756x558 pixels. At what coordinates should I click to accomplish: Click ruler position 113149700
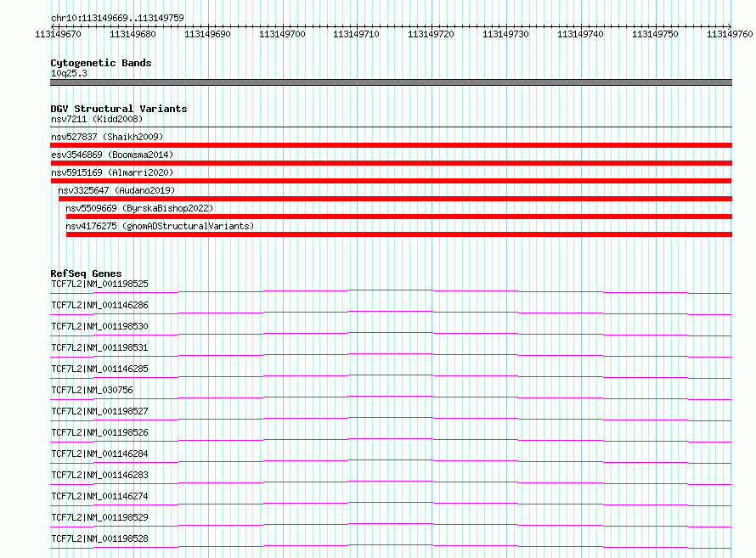click(283, 34)
